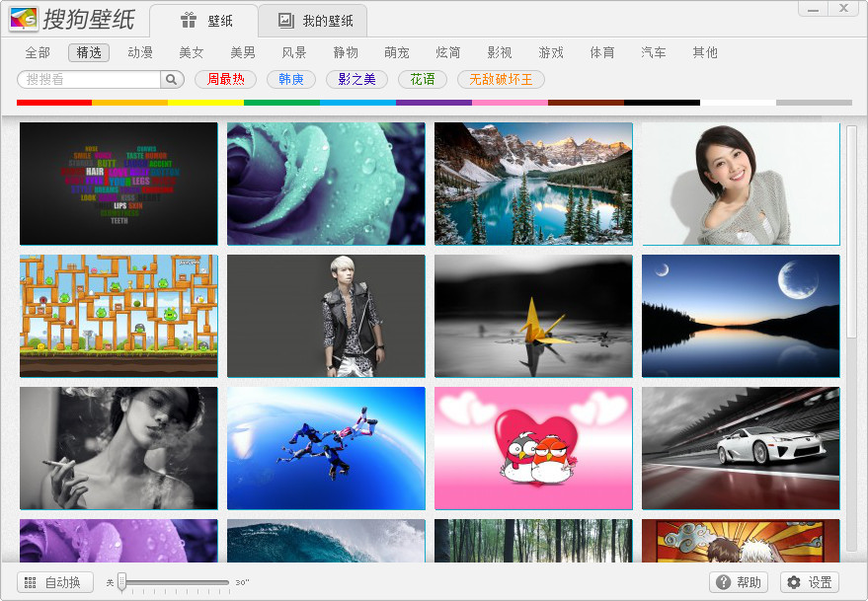Filter wallpapers by light blue color
This screenshot has width=868, height=601.
click(358, 103)
